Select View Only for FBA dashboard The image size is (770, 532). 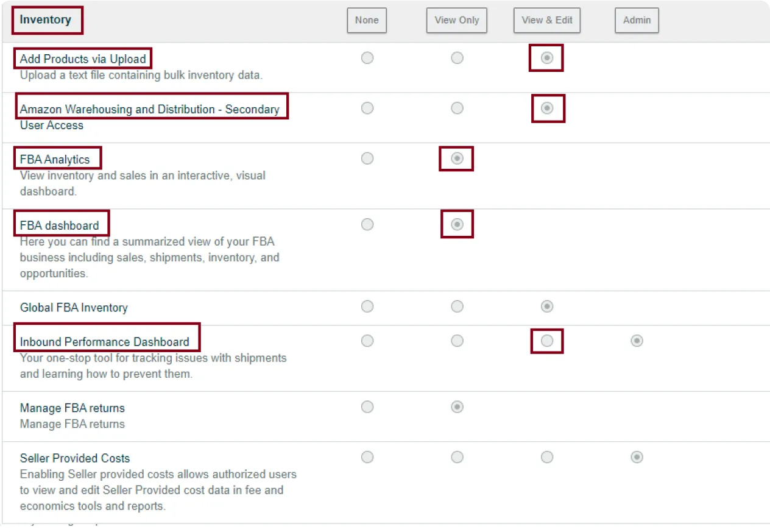tap(457, 224)
